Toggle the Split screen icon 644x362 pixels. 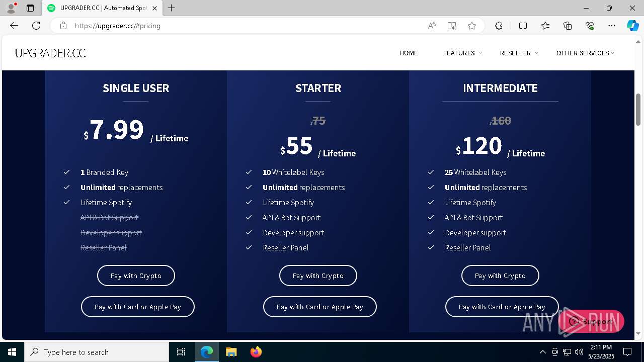click(x=523, y=26)
